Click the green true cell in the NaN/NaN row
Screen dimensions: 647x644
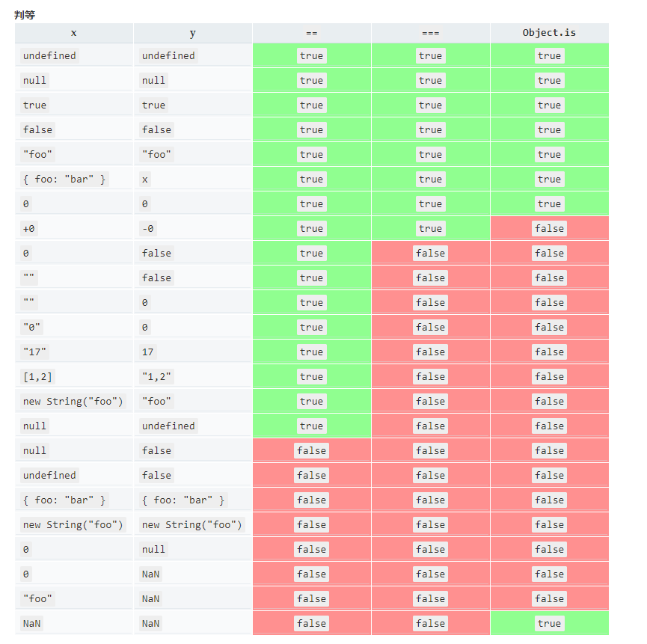click(549, 623)
